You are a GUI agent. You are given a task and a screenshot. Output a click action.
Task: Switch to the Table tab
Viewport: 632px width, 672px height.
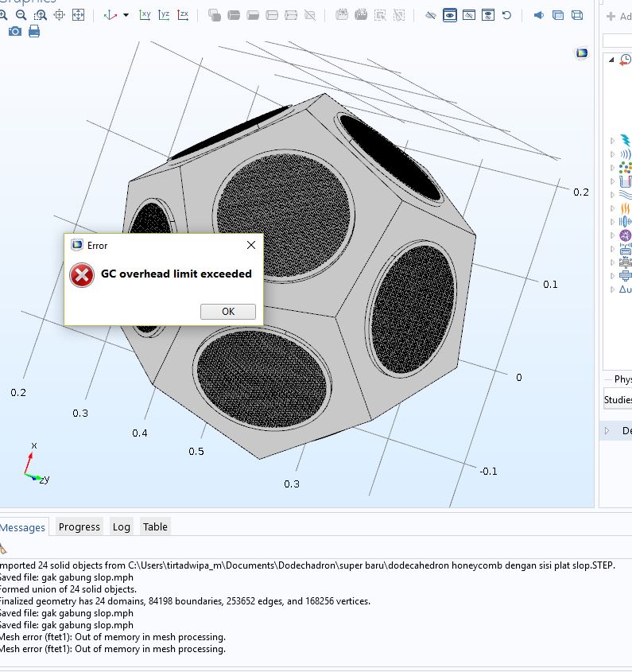point(155,526)
